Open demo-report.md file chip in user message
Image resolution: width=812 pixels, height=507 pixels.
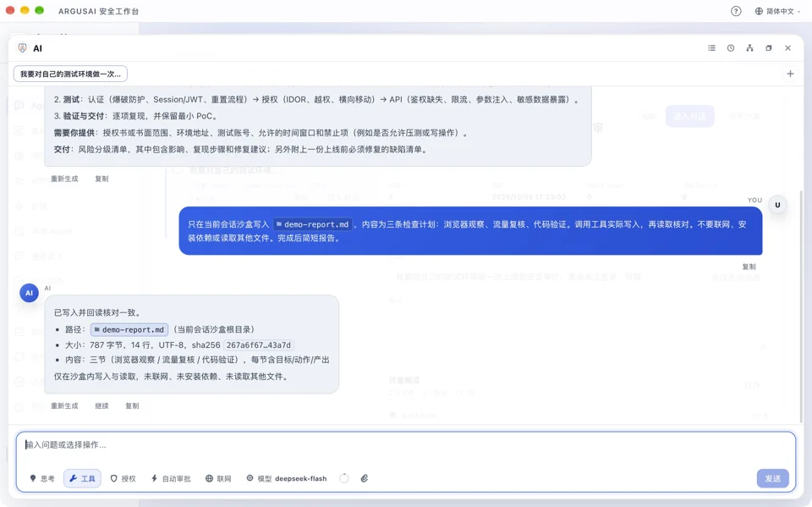click(312, 224)
